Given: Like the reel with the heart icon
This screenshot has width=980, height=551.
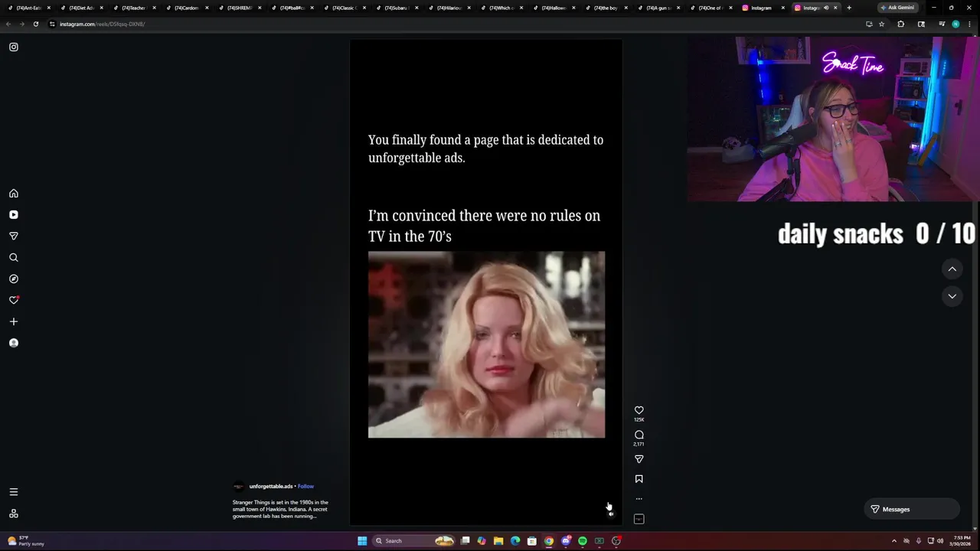Looking at the screenshot, I should click(639, 410).
